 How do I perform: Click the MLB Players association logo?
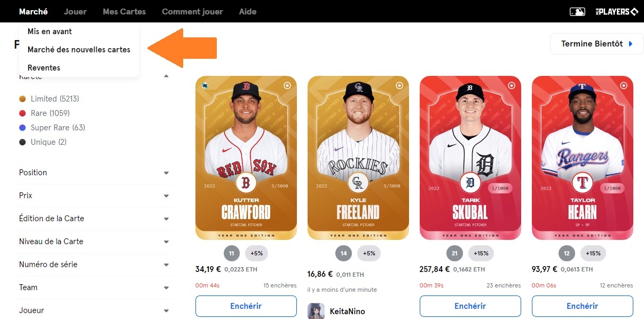pos(617,11)
